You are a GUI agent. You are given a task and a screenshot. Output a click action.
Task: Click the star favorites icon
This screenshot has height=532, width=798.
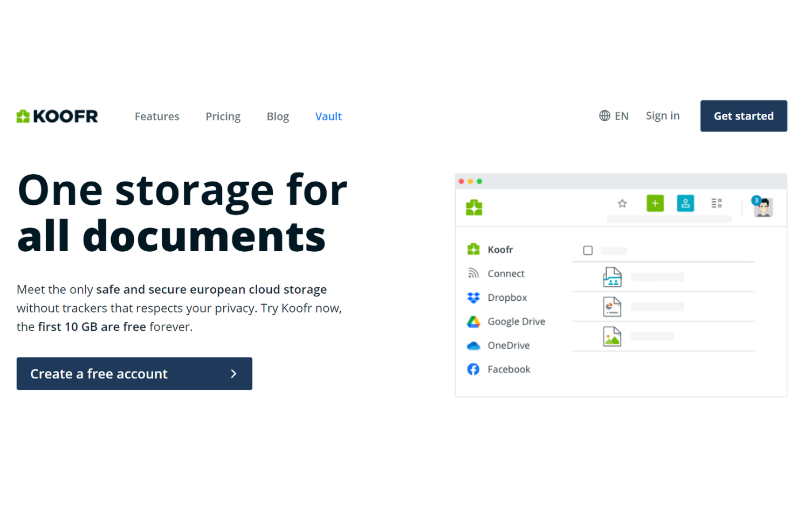[x=622, y=203]
